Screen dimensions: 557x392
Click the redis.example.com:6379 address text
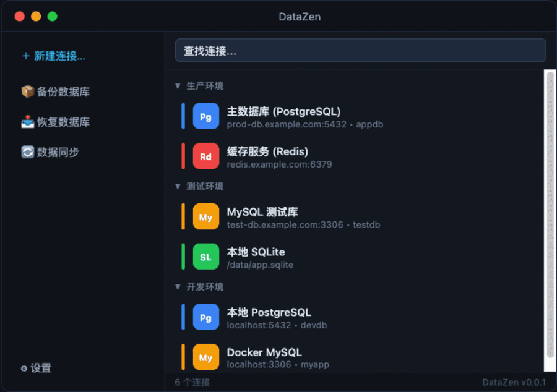point(279,164)
